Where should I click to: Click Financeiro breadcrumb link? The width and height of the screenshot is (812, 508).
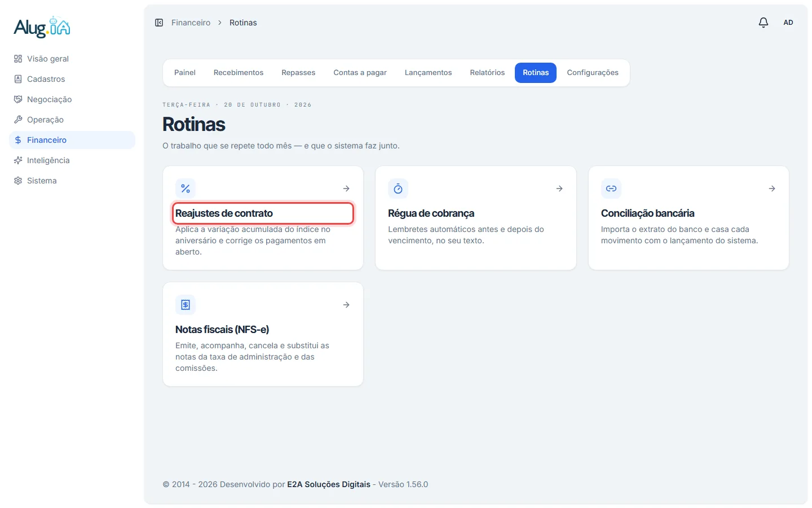coord(191,23)
